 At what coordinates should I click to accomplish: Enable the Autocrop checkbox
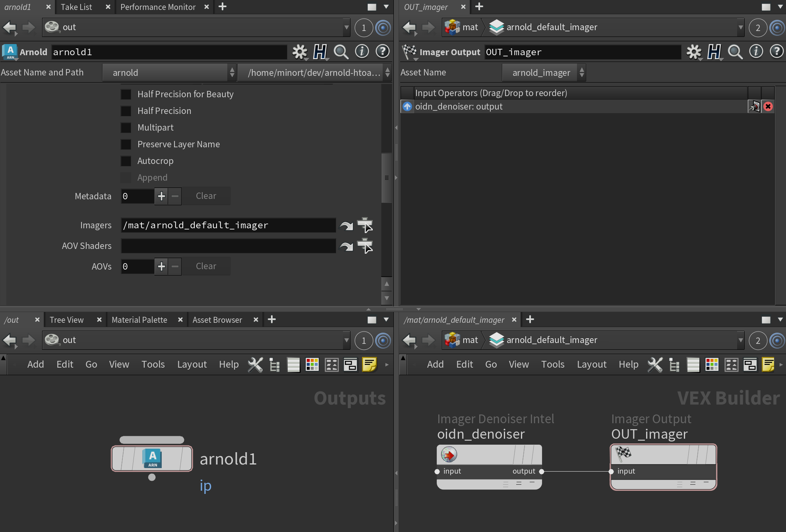click(126, 161)
